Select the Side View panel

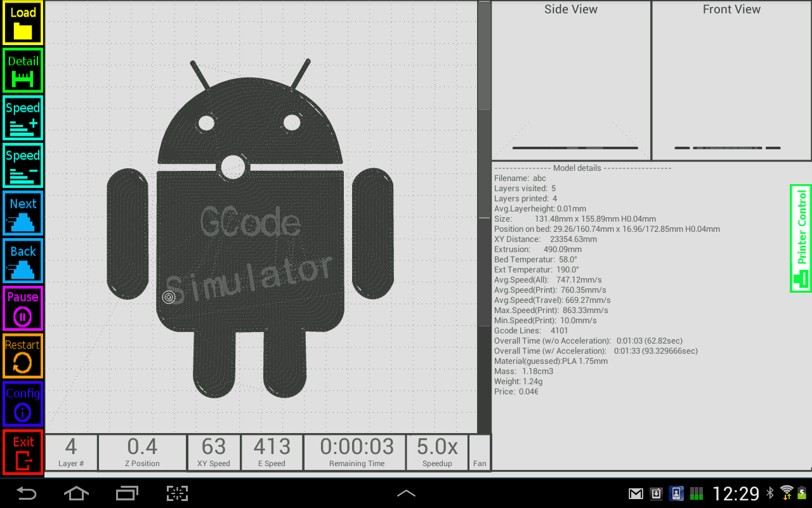[571, 80]
